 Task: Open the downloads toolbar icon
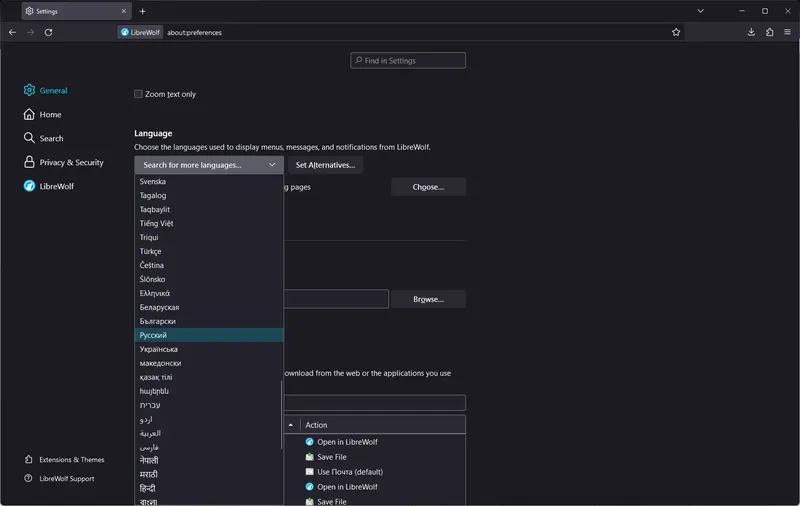pyautogui.click(x=751, y=32)
